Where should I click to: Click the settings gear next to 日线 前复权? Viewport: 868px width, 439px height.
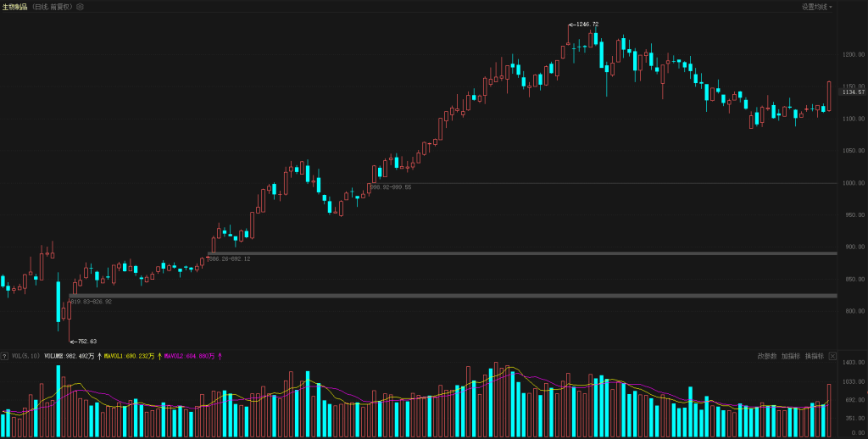pos(80,7)
